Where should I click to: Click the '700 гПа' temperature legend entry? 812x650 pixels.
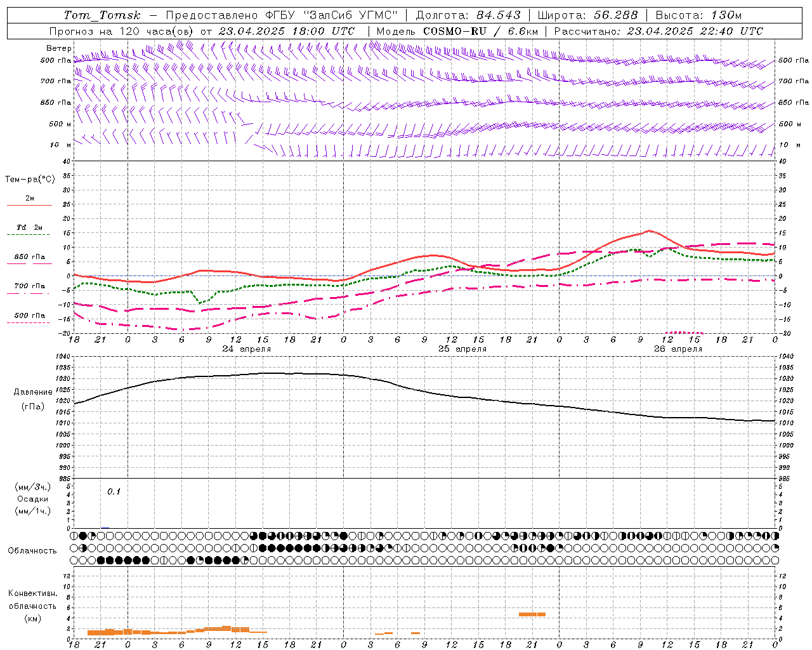tap(30, 286)
